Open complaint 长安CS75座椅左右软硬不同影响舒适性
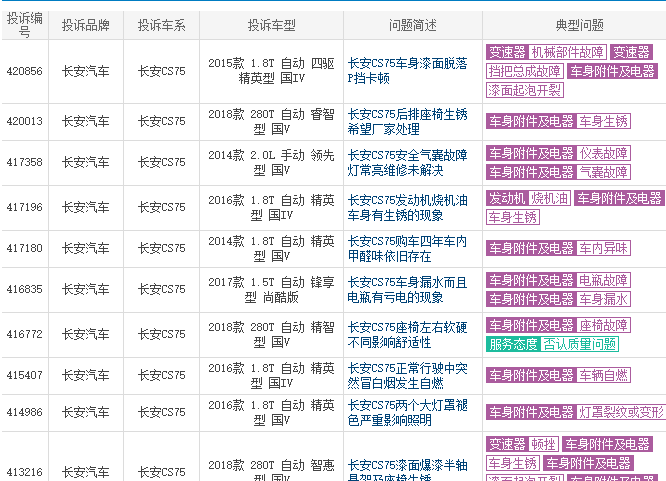Screen dimensions: 666x481 click(407, 334)
